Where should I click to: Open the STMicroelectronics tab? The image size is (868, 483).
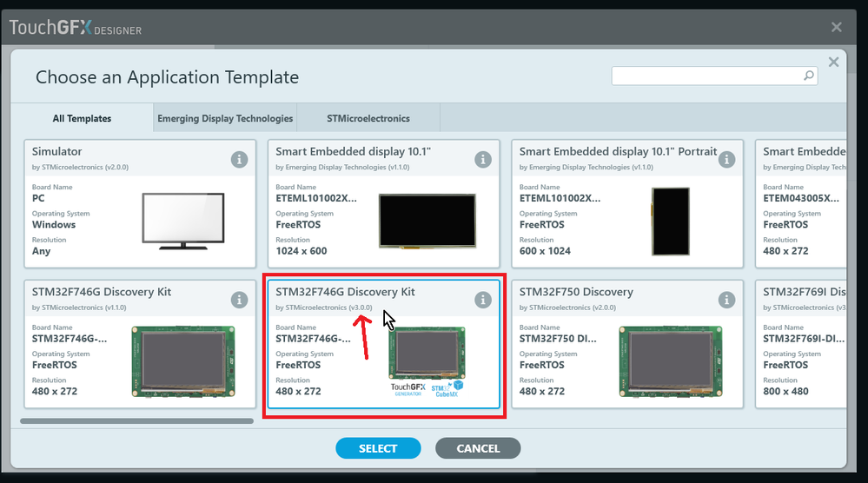click(x=368, y=118)
